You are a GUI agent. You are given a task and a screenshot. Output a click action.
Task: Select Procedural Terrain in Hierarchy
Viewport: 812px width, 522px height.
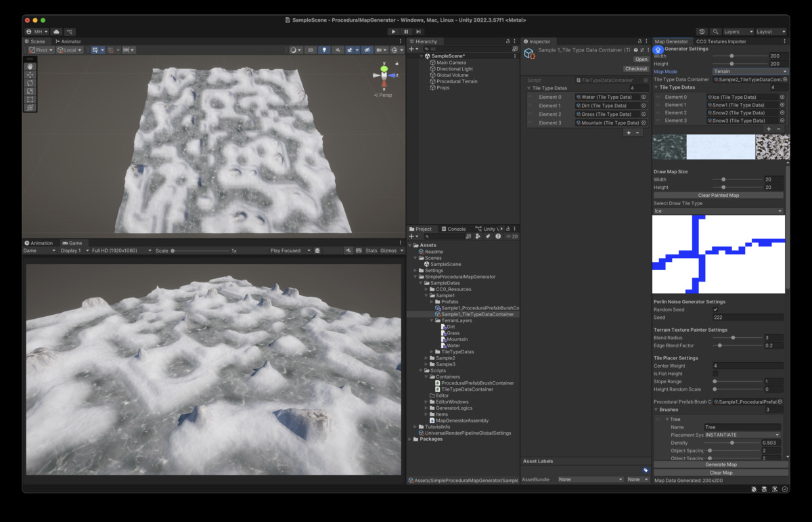coord(457,81)
